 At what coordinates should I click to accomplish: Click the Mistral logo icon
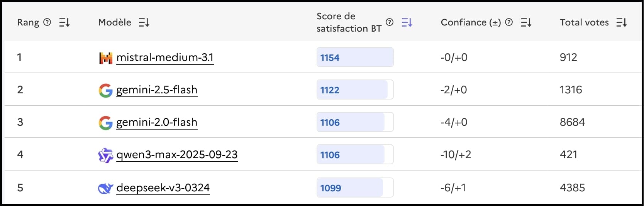(105, 58)
